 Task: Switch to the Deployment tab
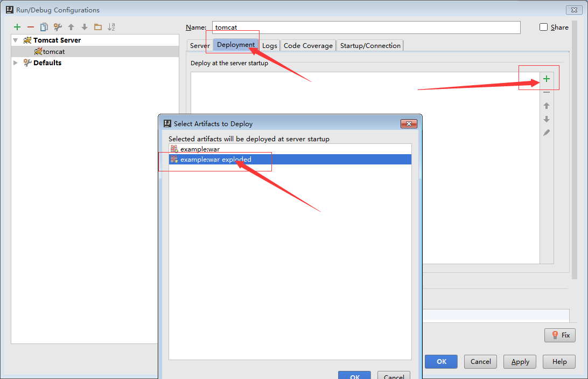[x=235, y=45]
